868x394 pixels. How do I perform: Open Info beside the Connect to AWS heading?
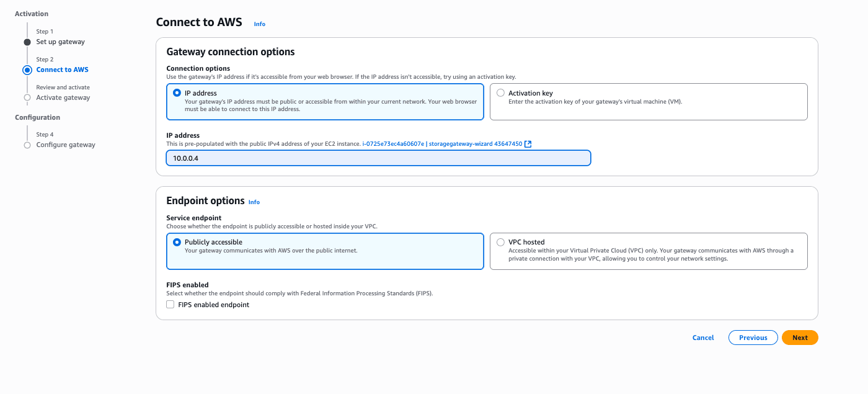[x=259, y=24]
